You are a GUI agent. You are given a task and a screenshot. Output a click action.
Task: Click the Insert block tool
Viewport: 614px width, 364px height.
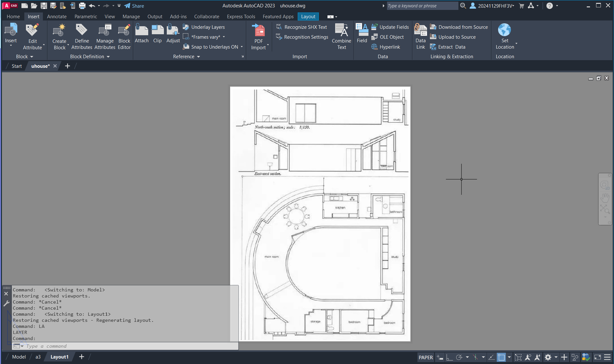point(11,33)
